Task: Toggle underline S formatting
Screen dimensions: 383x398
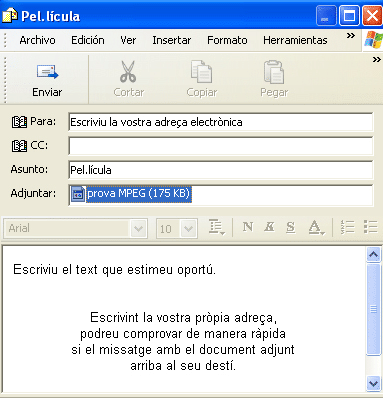Action: [x=290, y=227]
